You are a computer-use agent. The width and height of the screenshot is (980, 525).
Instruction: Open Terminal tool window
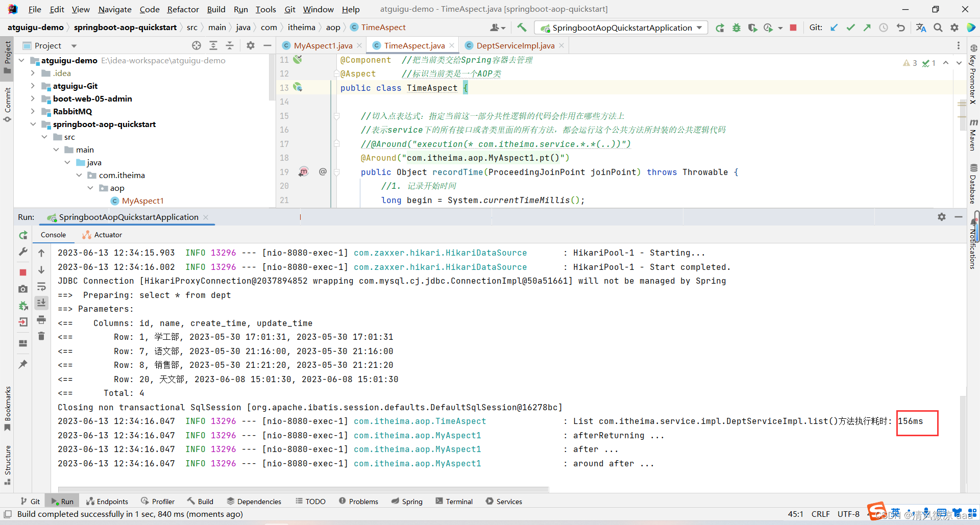click(454, 502)
